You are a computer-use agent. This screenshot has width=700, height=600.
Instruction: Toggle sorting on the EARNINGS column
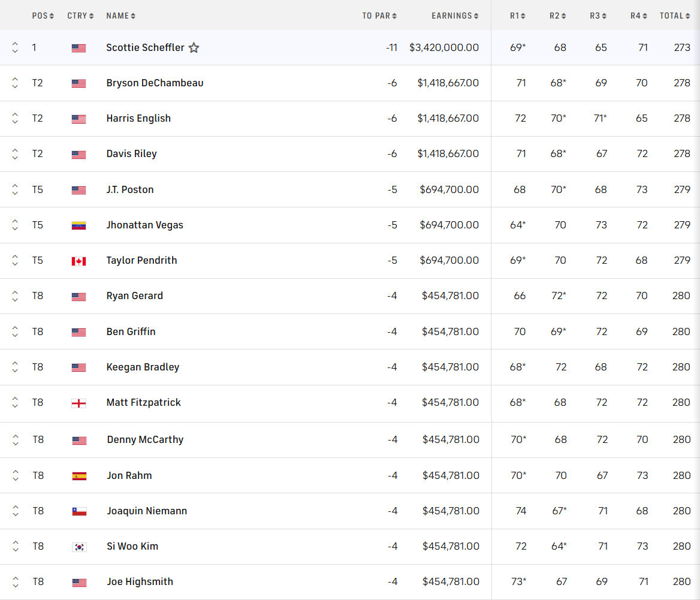pyautogui.click(x=455, y=16)
